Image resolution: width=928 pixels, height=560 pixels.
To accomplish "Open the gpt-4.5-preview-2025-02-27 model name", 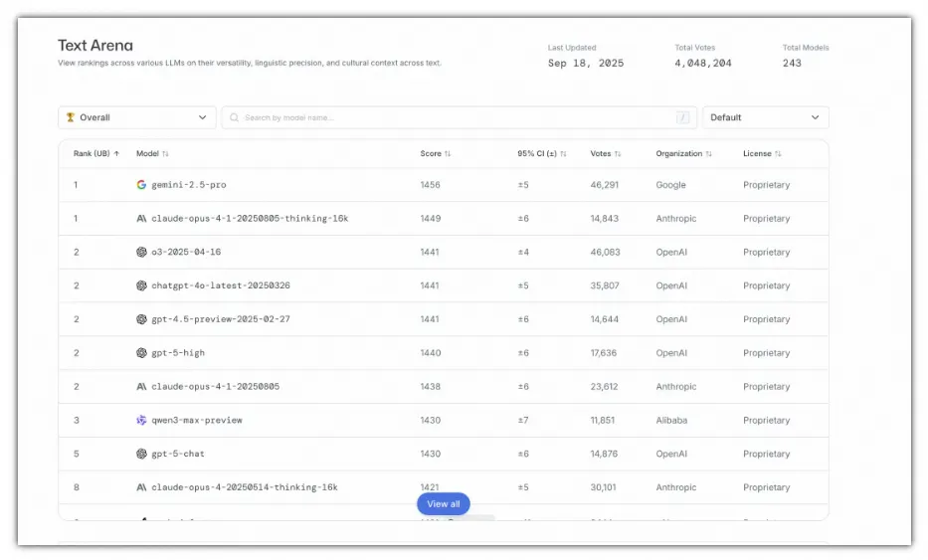I will [x=221, y=319].
